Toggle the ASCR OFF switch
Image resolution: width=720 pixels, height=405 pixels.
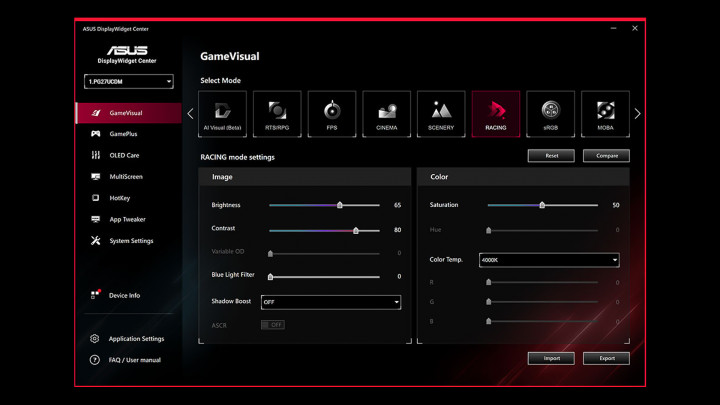[273, 325]
